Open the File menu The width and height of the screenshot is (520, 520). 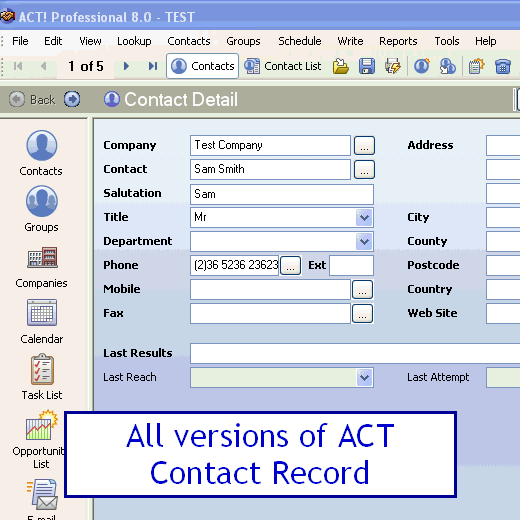click(x=20, y=41)
